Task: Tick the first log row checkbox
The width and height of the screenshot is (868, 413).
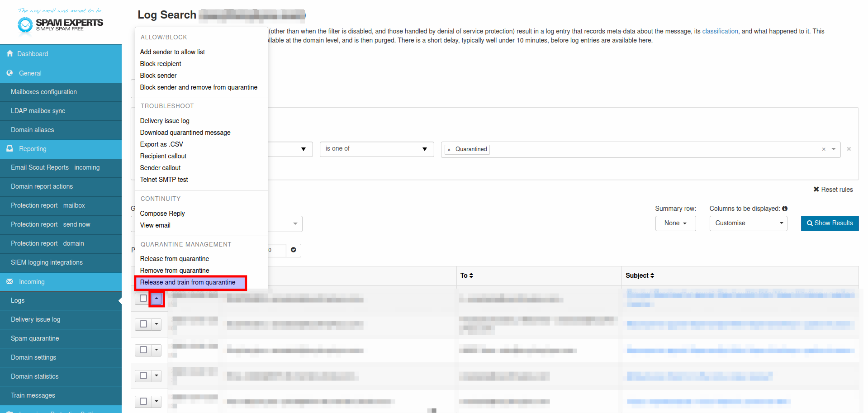Action: [x=143, y=298]
